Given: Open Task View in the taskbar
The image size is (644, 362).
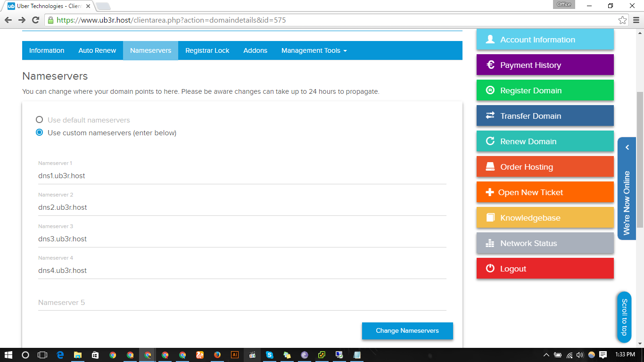Looking at the screenshot, I should [42, 355].
